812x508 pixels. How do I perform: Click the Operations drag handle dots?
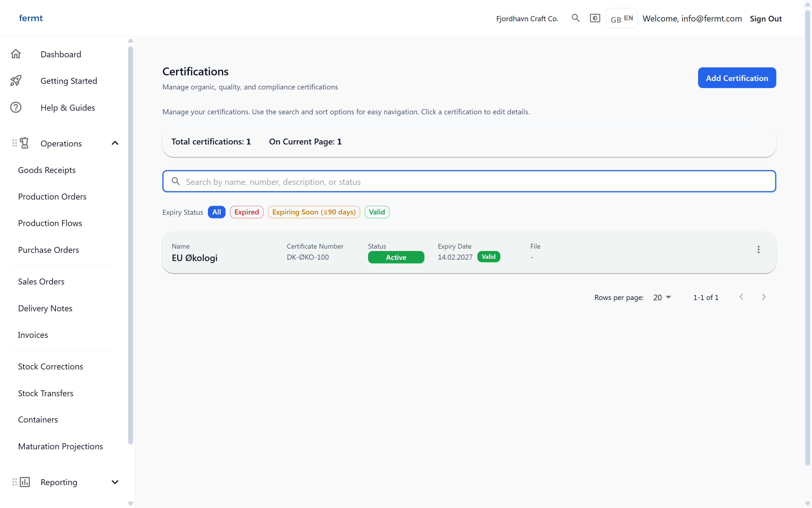pyautogui.click(x=14, y=143)
